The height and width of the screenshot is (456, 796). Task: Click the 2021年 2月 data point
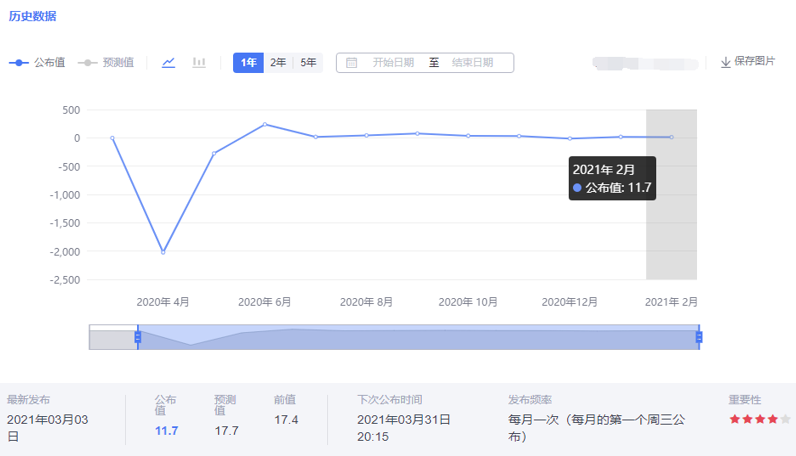click(x=672, y=137)
